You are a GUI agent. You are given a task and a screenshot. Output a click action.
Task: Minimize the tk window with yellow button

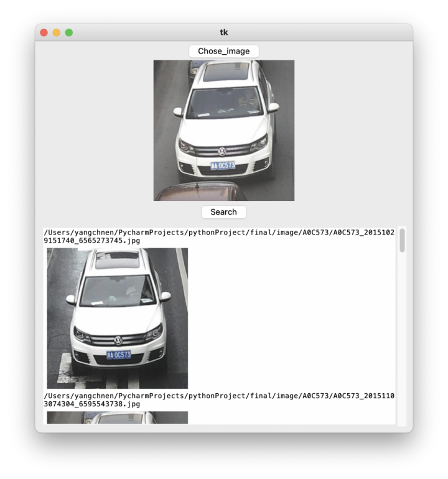(x=57, y=32)
